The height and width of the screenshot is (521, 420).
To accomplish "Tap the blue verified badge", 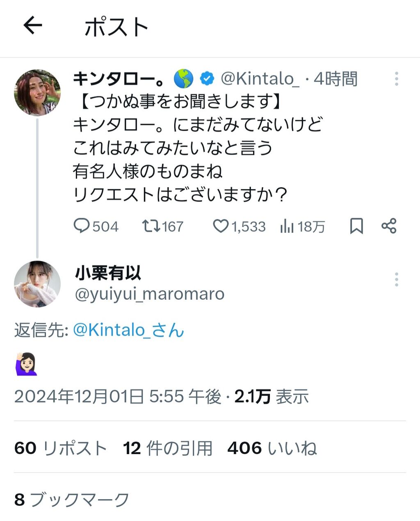I will point(207,79).
